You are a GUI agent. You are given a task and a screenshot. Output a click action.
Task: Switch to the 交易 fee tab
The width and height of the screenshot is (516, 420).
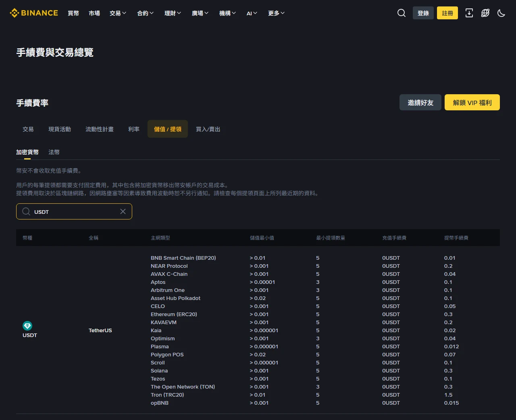(28, 129)
